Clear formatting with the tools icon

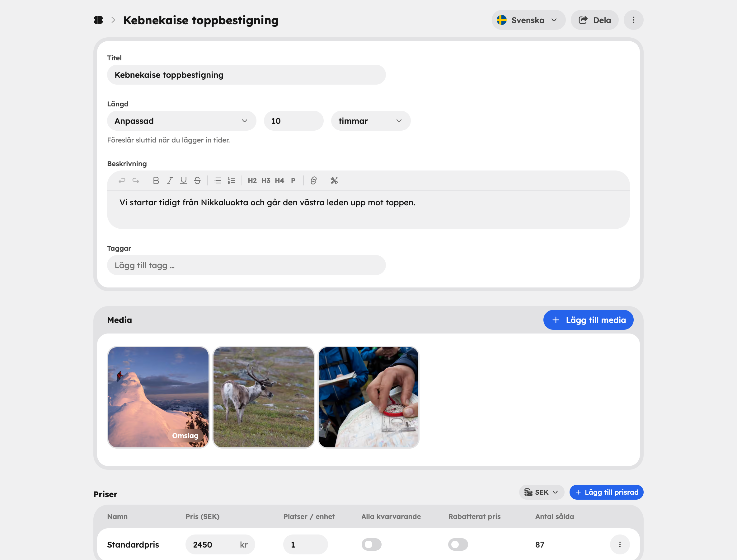[334, 181]
